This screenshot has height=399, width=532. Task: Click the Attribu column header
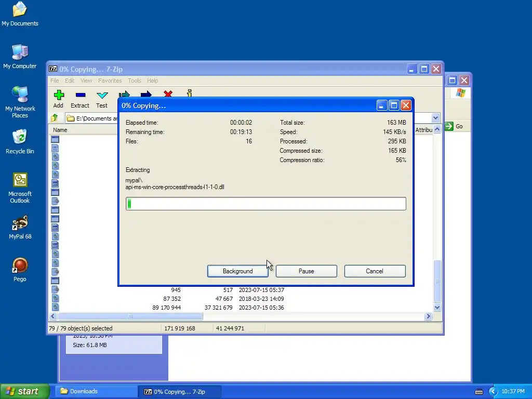tap(423, 130)
